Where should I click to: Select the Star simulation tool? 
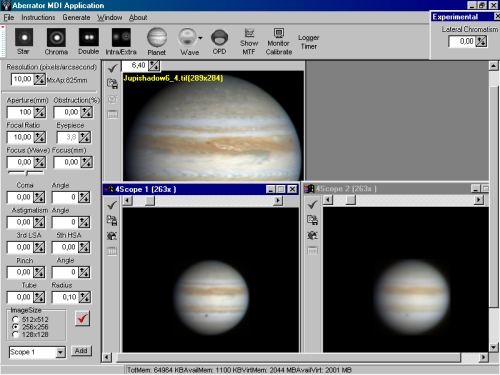[24, 41]
